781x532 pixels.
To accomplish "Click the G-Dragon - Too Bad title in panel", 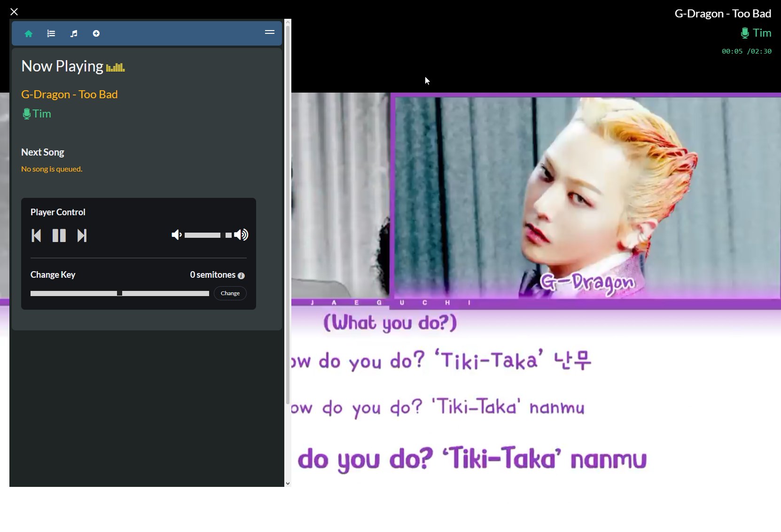I will (70, 94).
